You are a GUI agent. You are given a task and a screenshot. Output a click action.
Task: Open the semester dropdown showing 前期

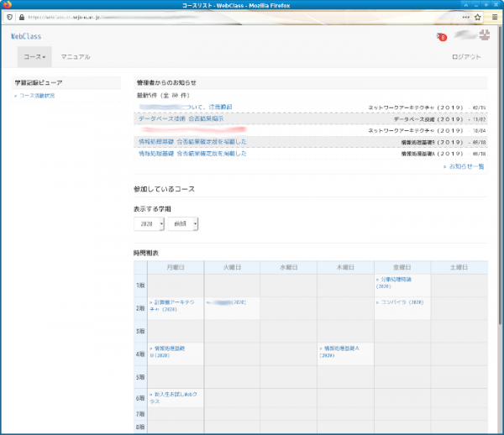click(183, 223)
